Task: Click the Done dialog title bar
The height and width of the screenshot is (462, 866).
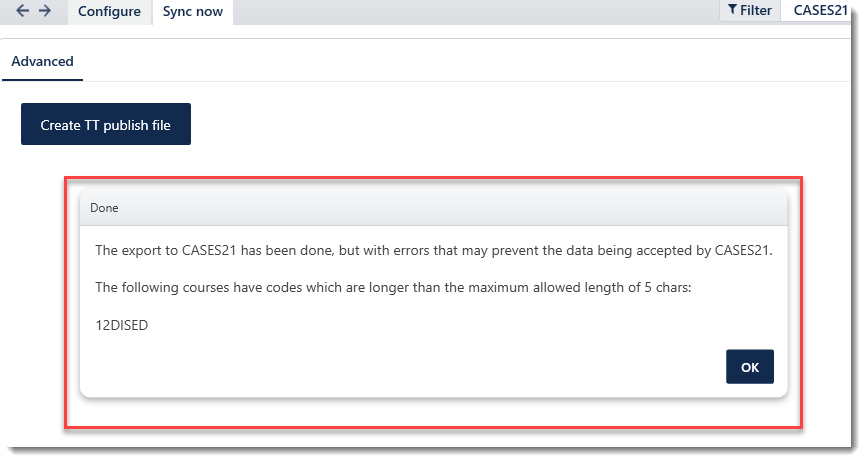Action: pos(434,208)
